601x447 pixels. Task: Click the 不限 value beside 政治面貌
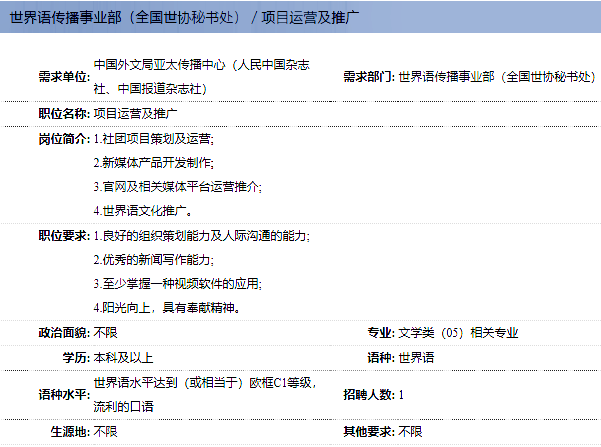tap(105, 333)
